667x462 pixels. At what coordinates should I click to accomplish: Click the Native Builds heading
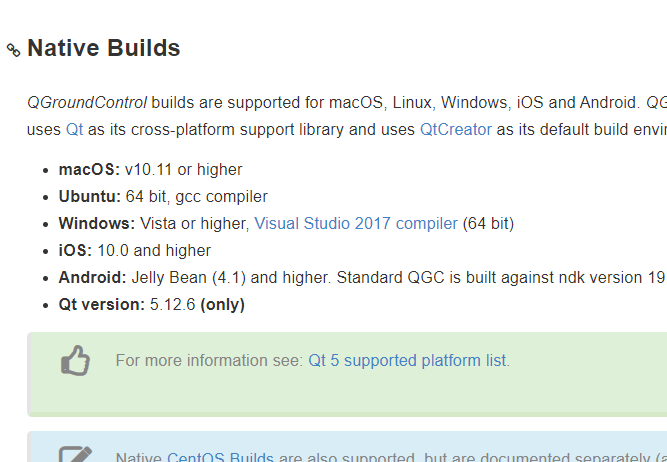(104, 48)
